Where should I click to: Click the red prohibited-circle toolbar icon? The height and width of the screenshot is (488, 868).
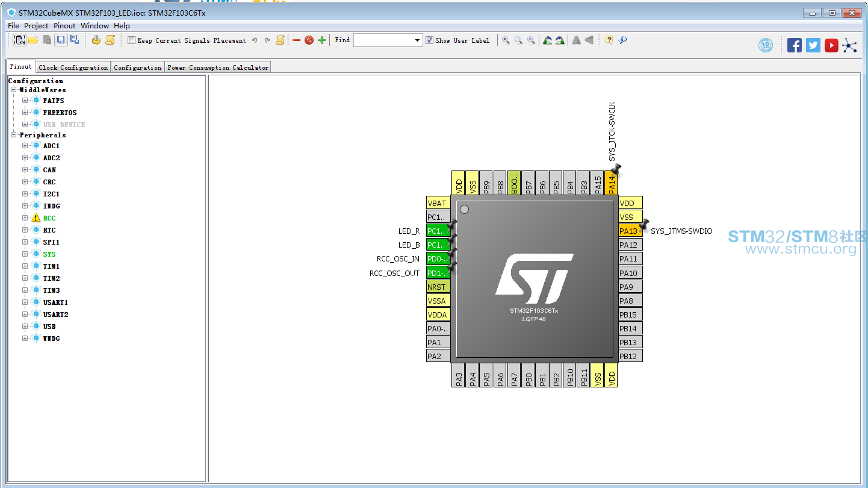click(x=309, y=40)
